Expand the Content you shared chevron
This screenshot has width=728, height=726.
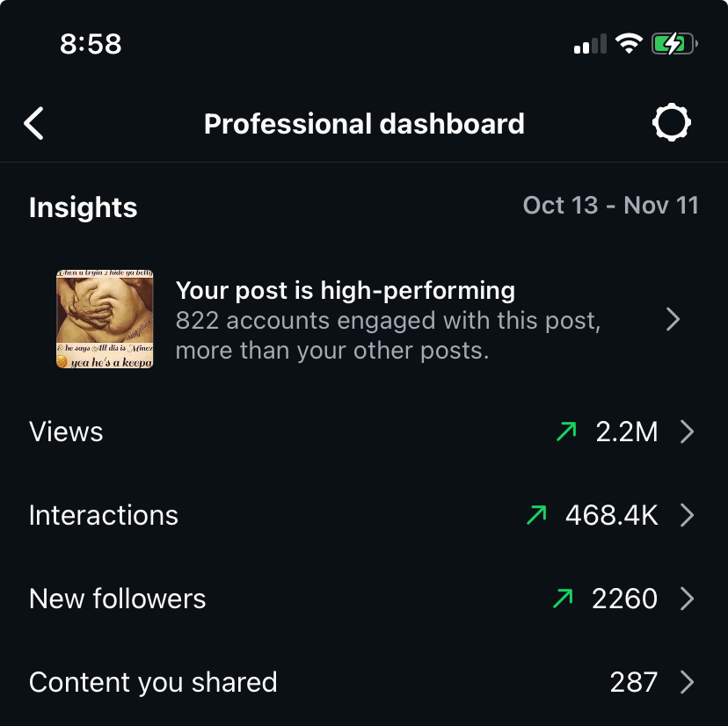click(x=688, y=682)
